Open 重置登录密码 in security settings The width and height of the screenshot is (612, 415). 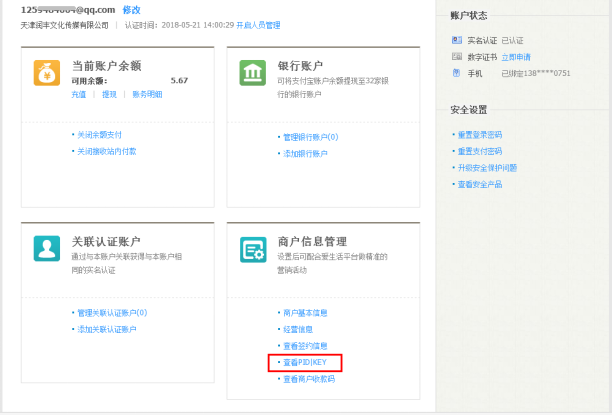tap(480, 134)
